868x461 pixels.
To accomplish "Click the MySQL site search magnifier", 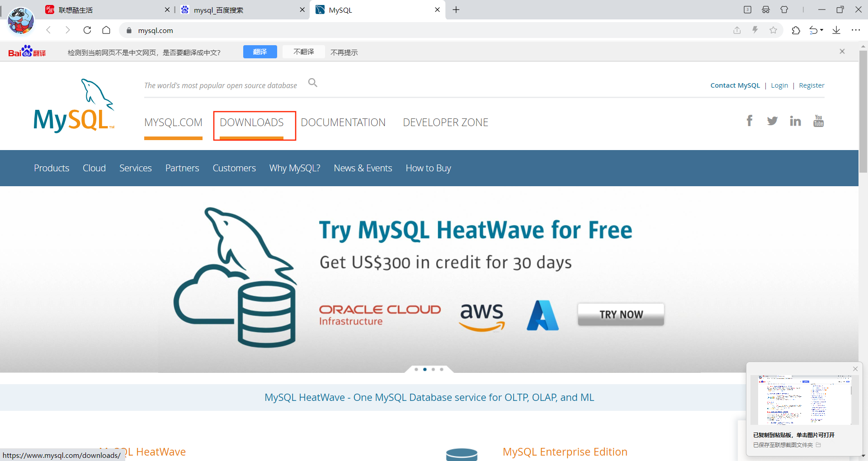I will pyautogui.click(x=312, y=83).
